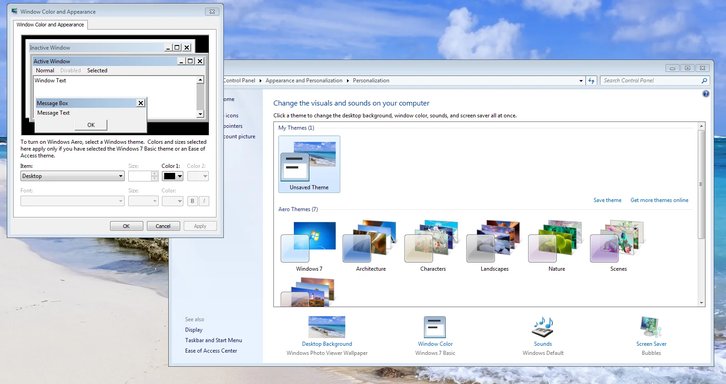Image resolution: width=726 pixels, height=384 pixels.
Task: Select the Window Color and Appearance tab
Action: pyautogui.click(x=50, y=25)
